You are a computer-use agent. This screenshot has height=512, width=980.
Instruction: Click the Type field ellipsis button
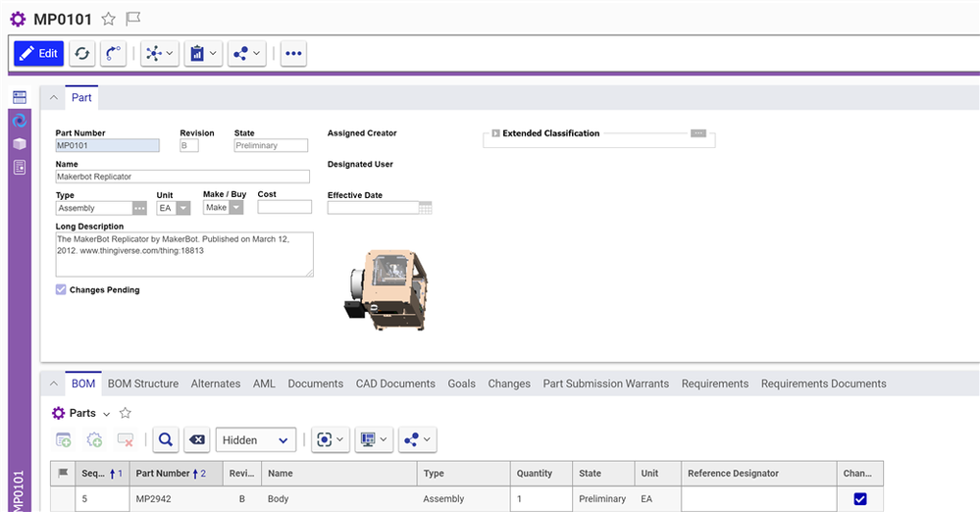[140, 208]
